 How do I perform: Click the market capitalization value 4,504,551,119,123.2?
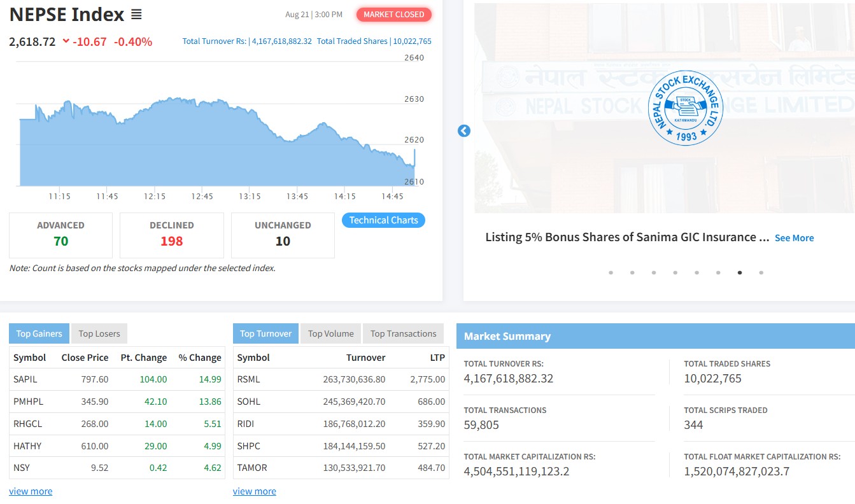[517, 472]
